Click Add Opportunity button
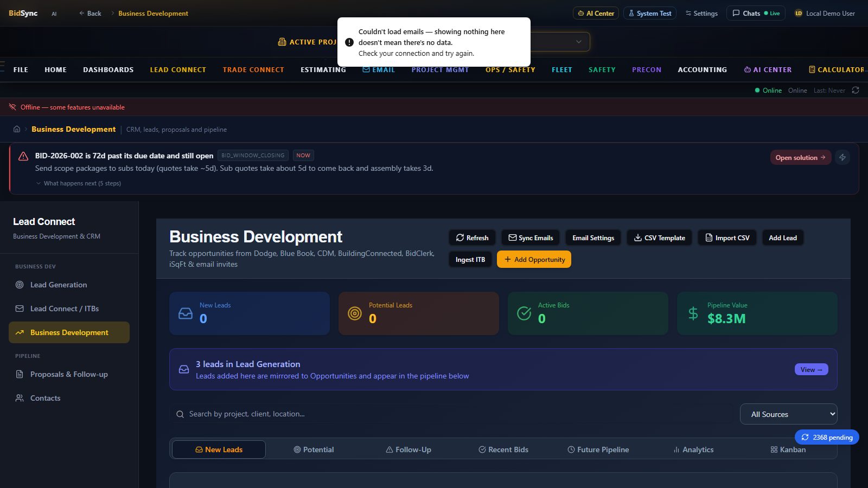Screen dimensions: 868x488 pyautogui.click(x=534, y=259)
